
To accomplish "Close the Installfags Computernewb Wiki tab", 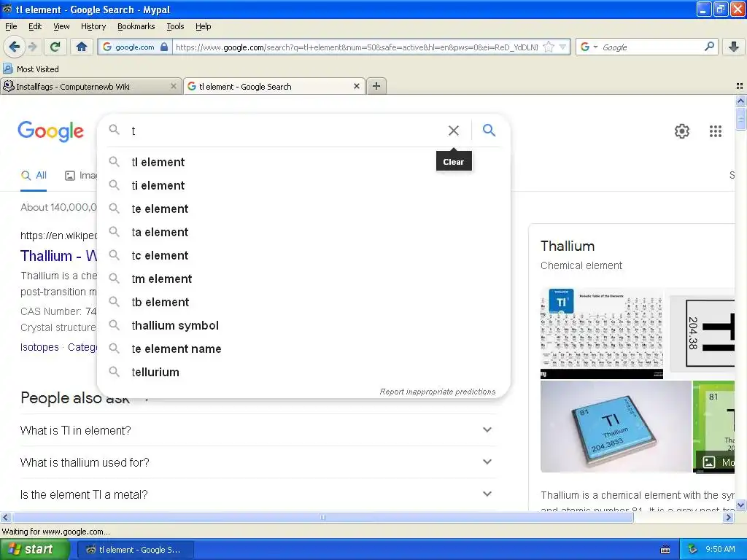I will 174,86.
